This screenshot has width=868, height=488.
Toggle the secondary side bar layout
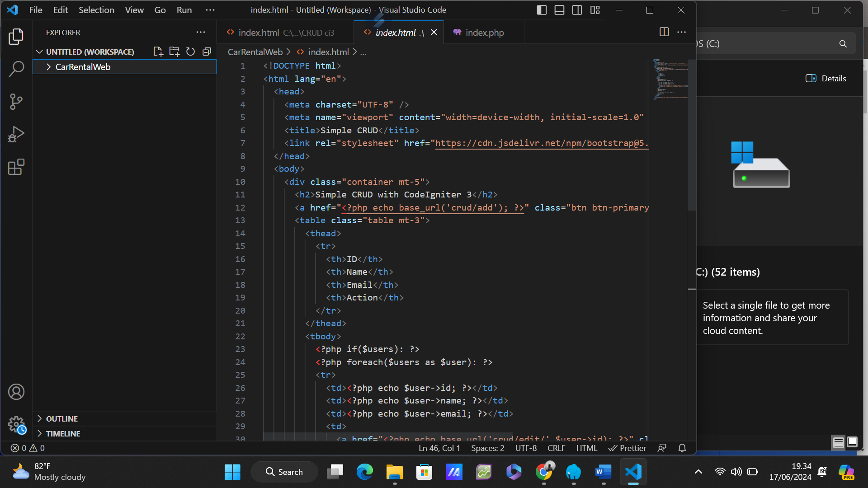[577, 10]
